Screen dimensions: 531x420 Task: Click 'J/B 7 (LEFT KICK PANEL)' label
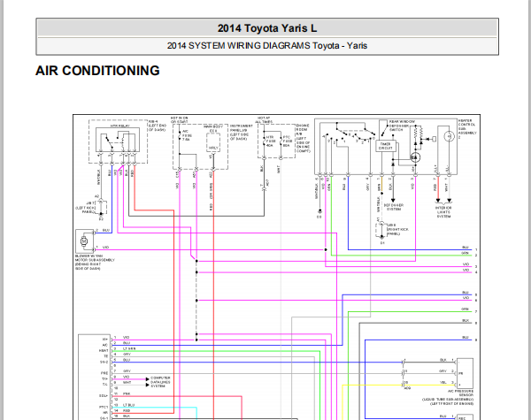[85, 208]
